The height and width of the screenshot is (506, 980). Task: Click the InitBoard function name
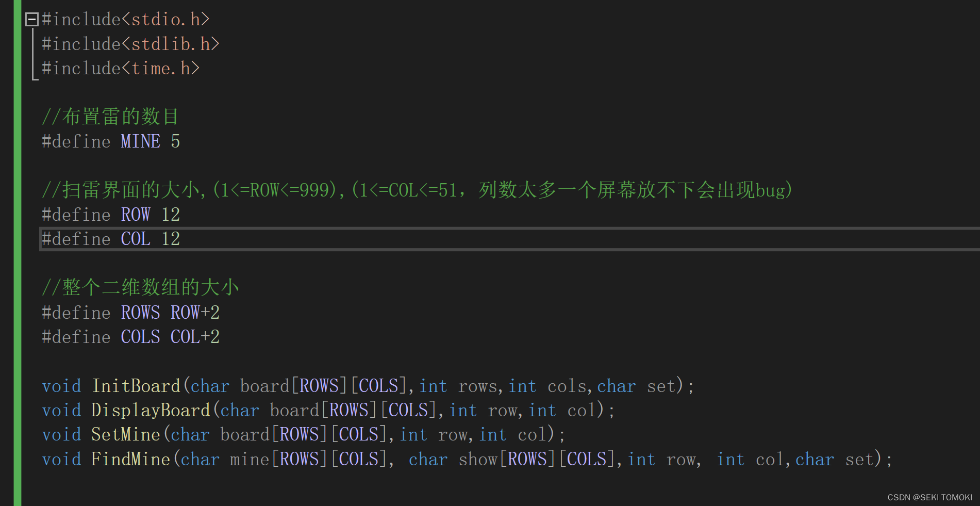point(136,386)
